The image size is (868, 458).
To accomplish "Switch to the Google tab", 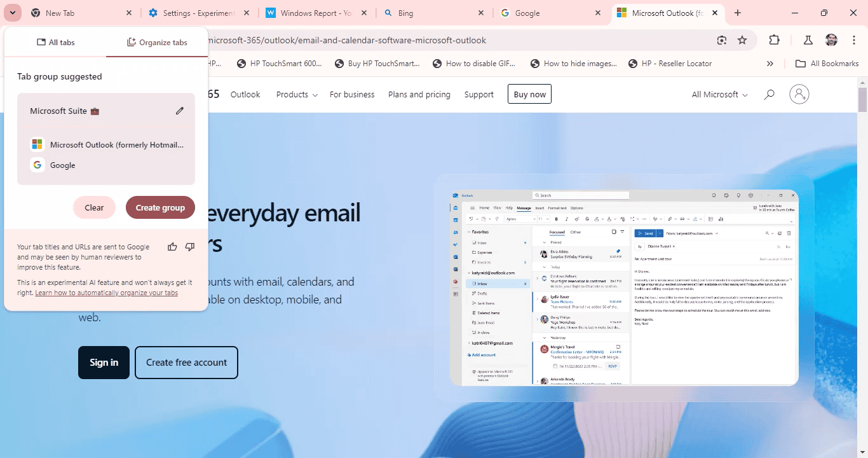I will (x=550, y=13).
